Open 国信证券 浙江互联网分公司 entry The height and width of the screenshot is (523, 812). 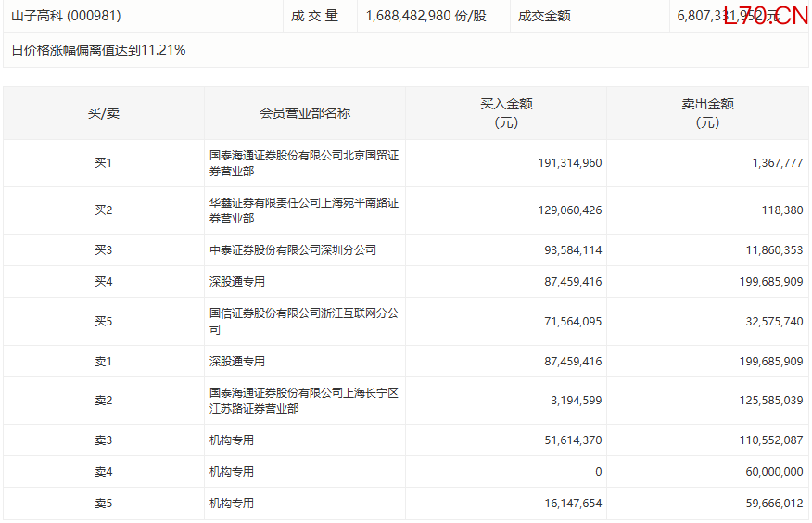pos(303,321)
